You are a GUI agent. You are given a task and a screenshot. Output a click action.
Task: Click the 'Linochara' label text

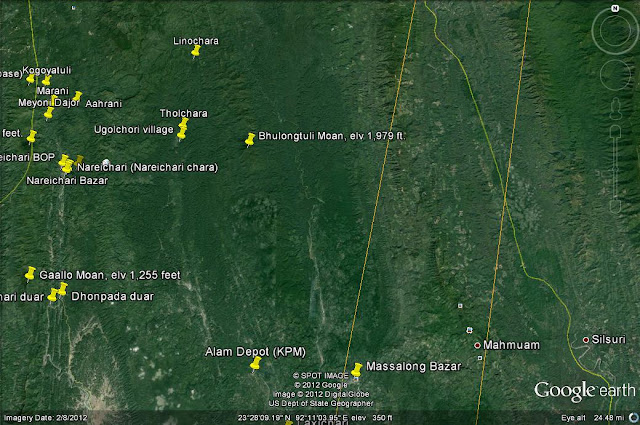click(196, 41)
